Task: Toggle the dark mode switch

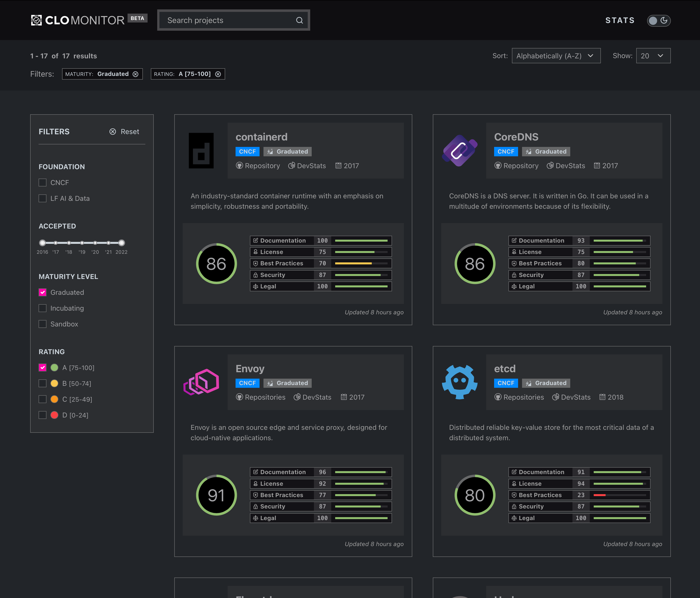Action: click(658, 21)
